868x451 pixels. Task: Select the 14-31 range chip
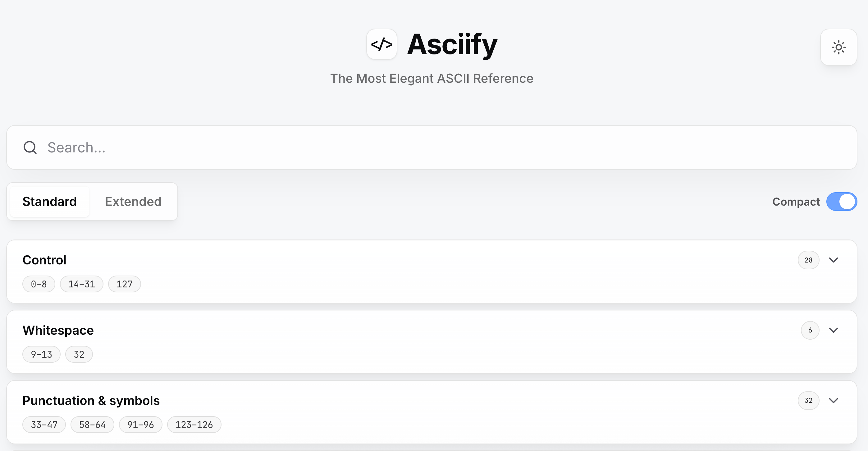81,284
